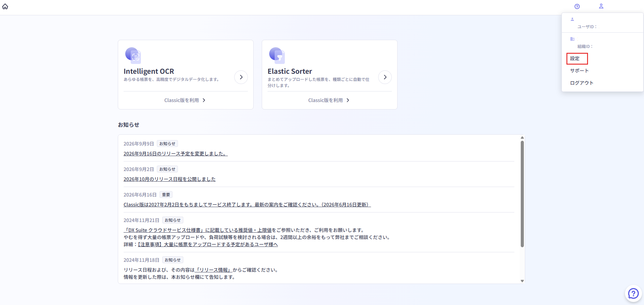Click the news scrollbar down arrow

tap(522, 281)
